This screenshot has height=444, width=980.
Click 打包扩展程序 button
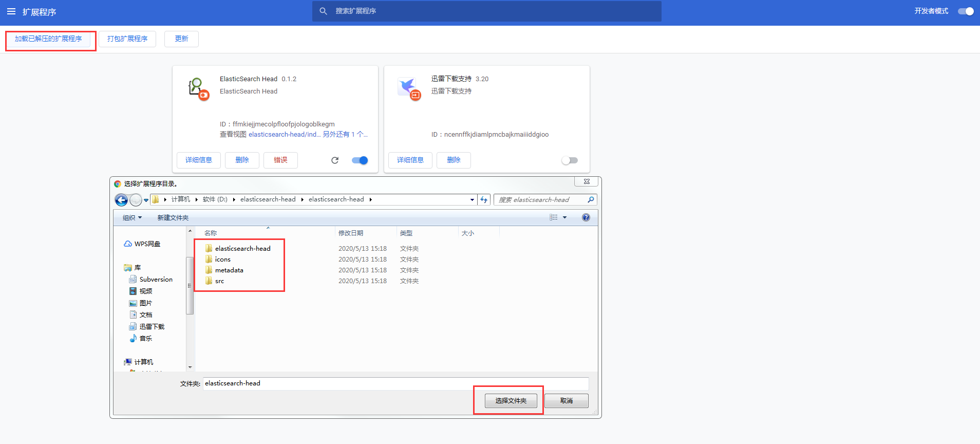[x=127, y=39]
